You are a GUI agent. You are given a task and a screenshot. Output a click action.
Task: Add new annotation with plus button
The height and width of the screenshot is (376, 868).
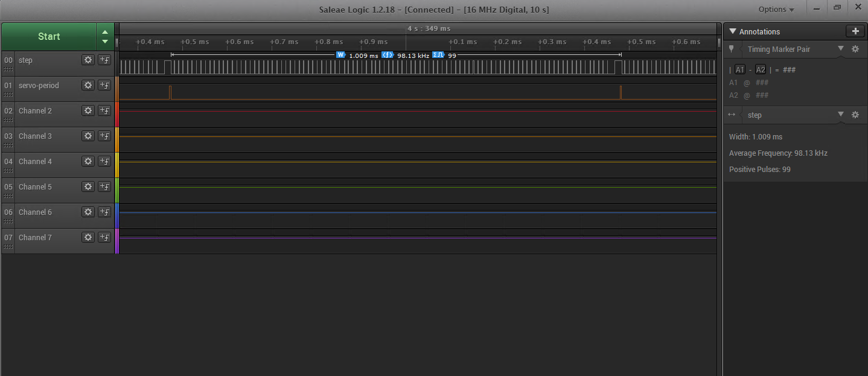tap(855, 31)
